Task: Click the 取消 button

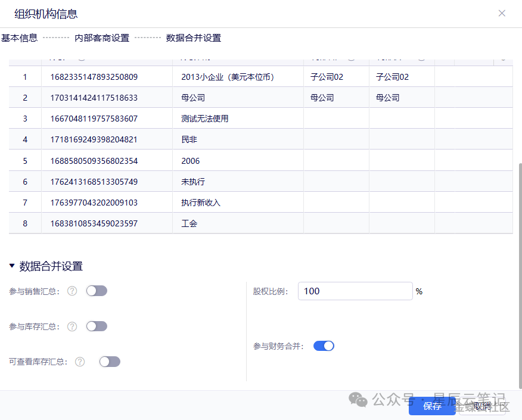Action: click(482, 406)
